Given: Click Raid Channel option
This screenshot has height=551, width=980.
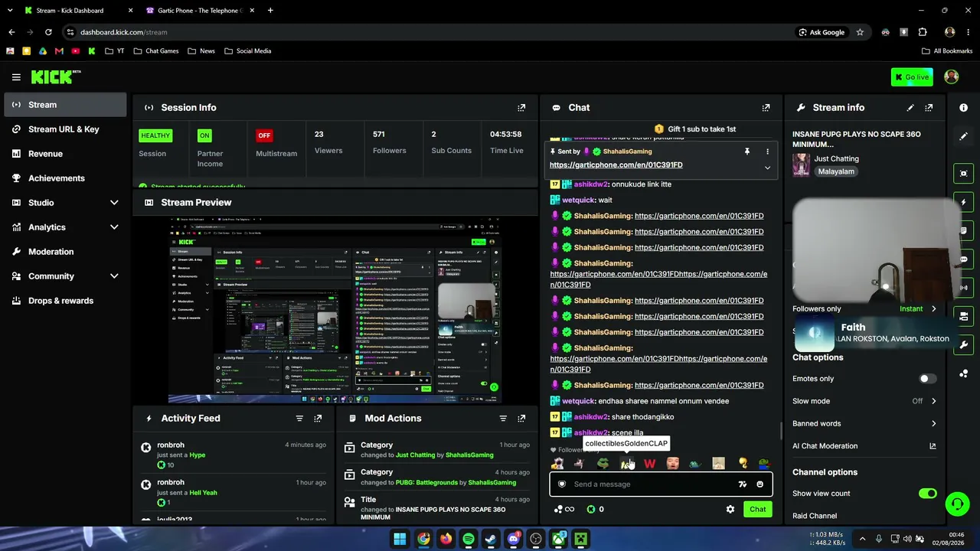Looking at the screenshot, I should tap(815, 516).
